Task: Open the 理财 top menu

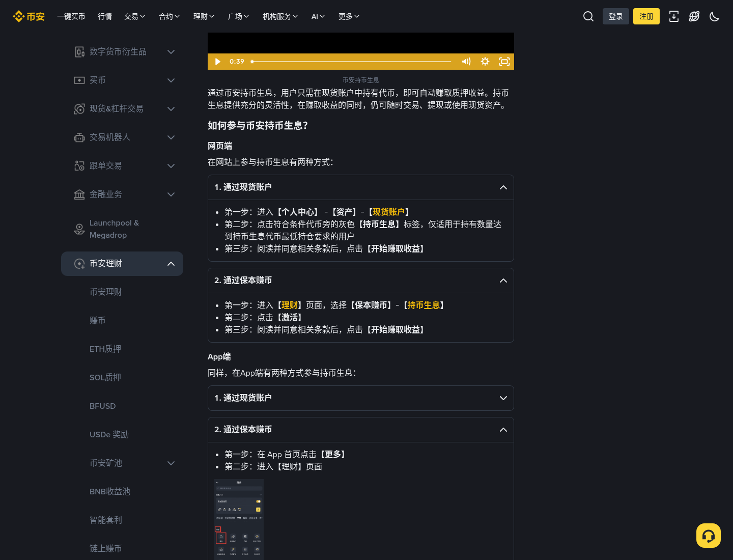Action: (204, 16)
